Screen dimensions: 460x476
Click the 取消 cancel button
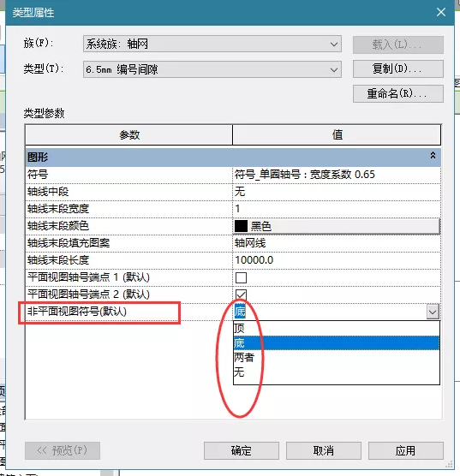coord(324,450)
